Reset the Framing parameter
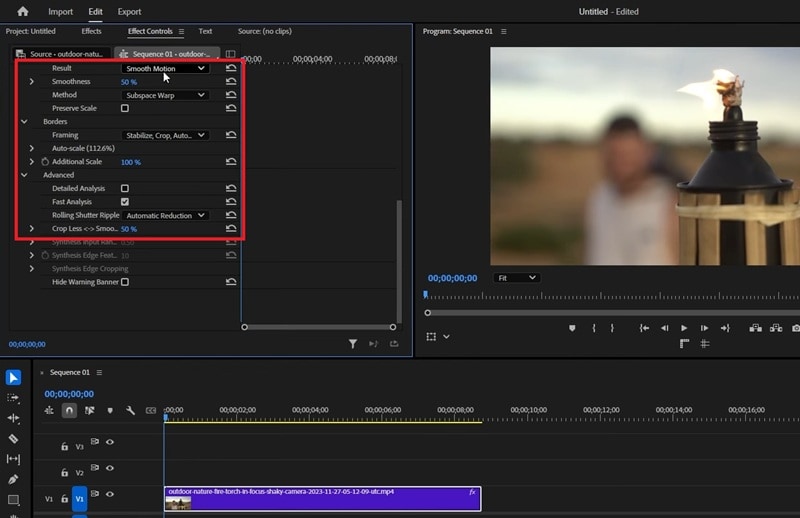This screenshot has width=800, height=518. click(x=231, y=135)
